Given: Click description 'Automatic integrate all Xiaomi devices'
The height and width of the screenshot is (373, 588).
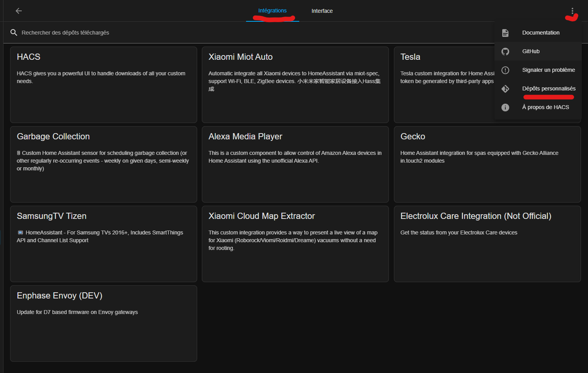Looking at the screenshot, I should [x=295, y=81].
